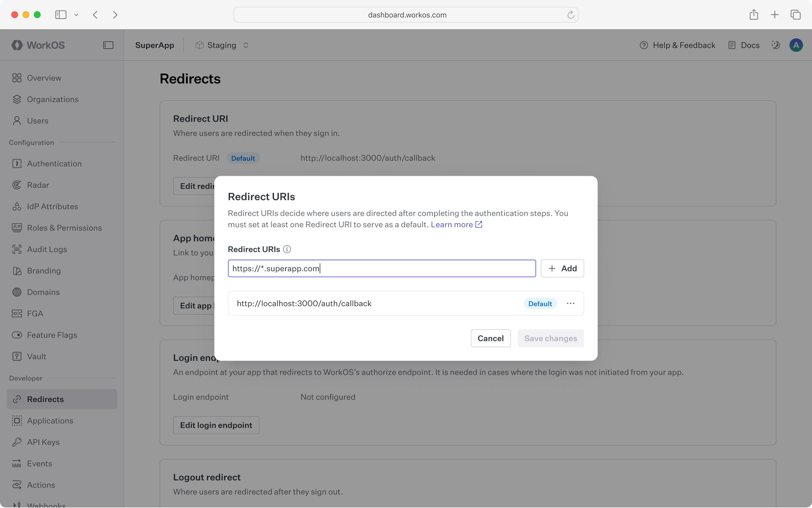
Task: Collapse sidebar using WorkOS panel icon
Action: coord(108,45)
